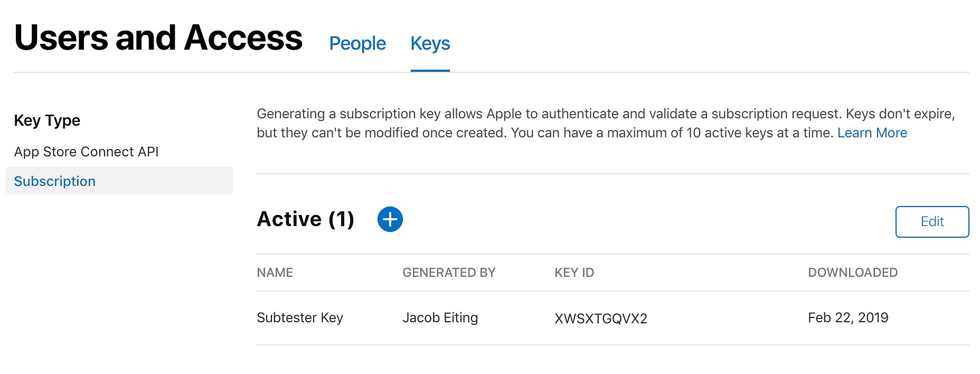Click the KEY ID column header
The image size is (980, 374).
(x=574, y=273)
